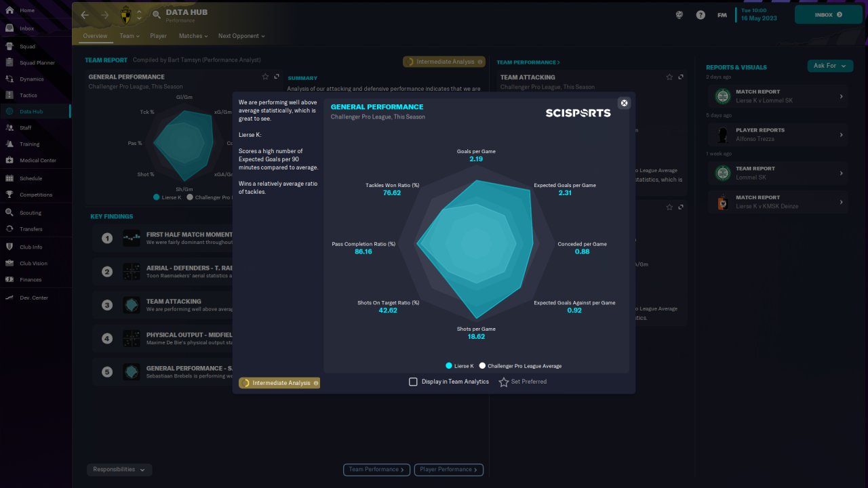Click the Lierse K club badge
This screenshot has height=488, width=868.
(x=125, y=15)
